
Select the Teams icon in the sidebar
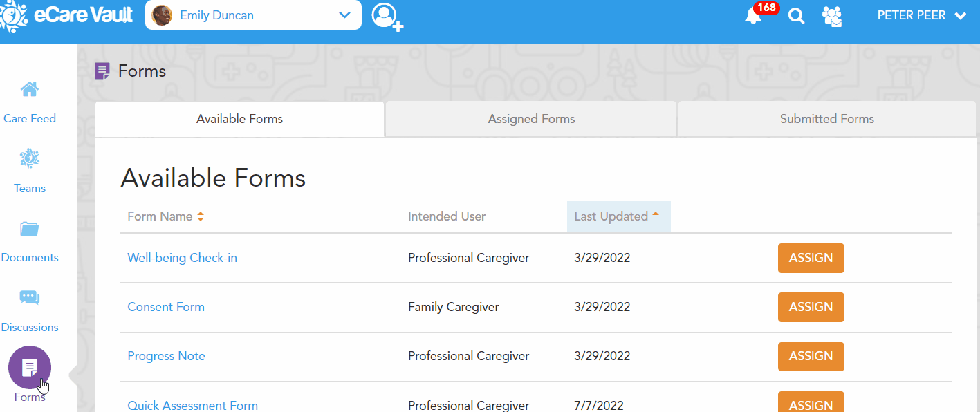pyautogui.click(x=29, y=171)
